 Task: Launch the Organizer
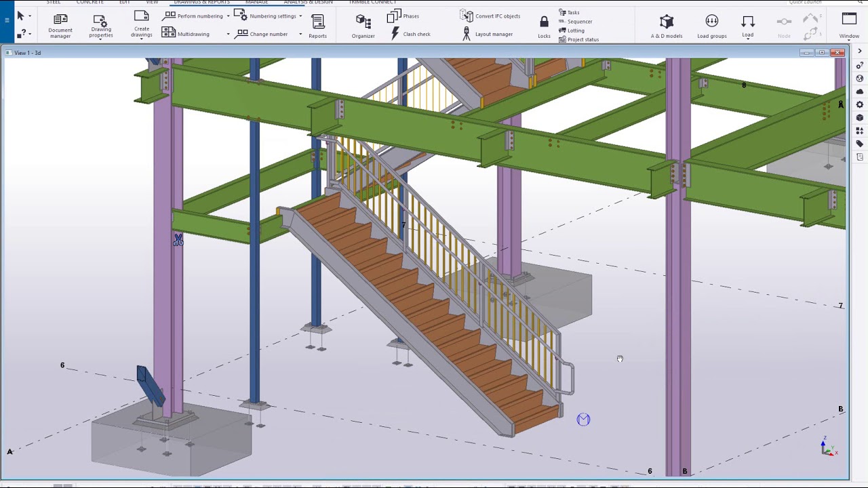click(x=363, y=26)
